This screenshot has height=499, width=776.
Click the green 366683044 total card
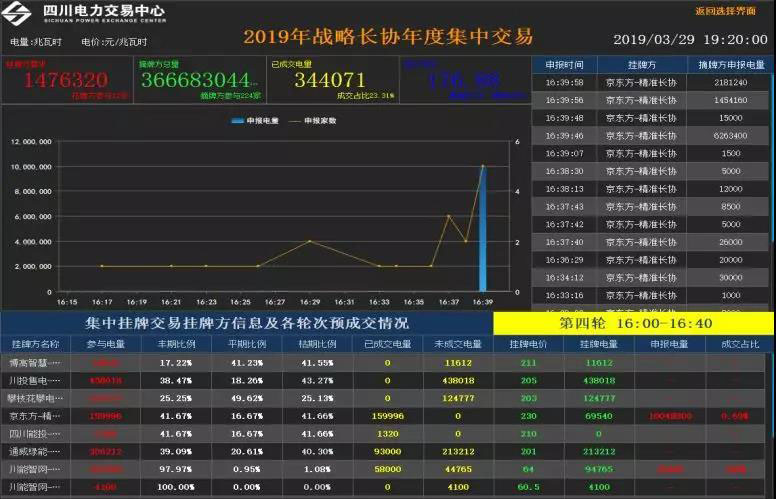[x=199, y=79]
